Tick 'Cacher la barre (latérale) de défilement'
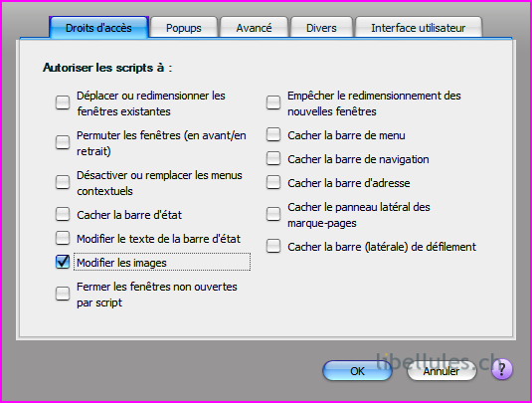Screen dimensions: 532x403 tap(273, 246)
